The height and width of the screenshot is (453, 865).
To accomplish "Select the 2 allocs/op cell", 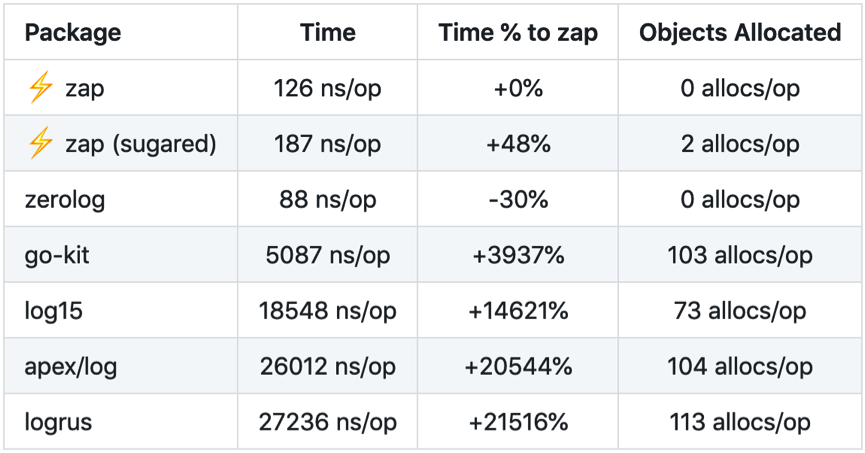I will 740,144.
